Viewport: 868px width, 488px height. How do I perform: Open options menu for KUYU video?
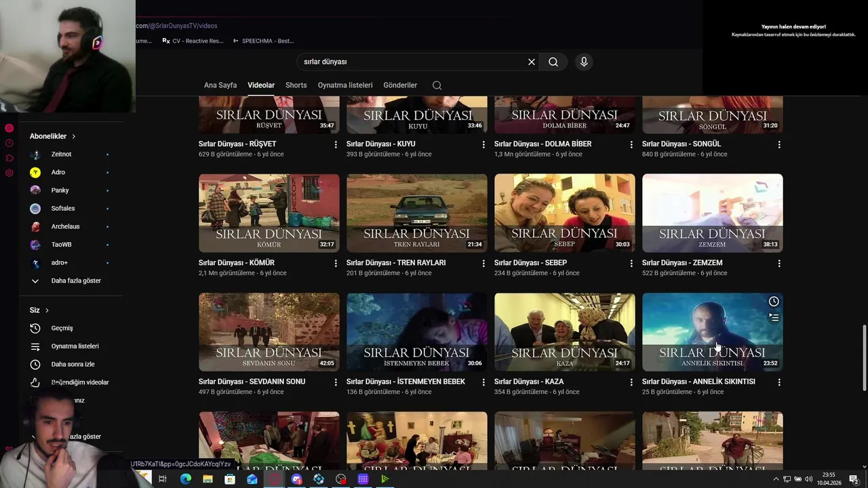pos(484,144)
